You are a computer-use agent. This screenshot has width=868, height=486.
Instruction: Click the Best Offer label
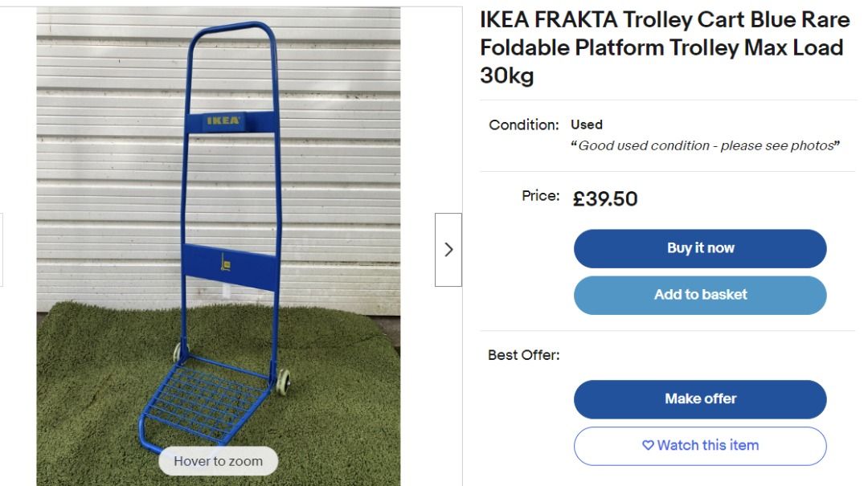pos(523,354)
